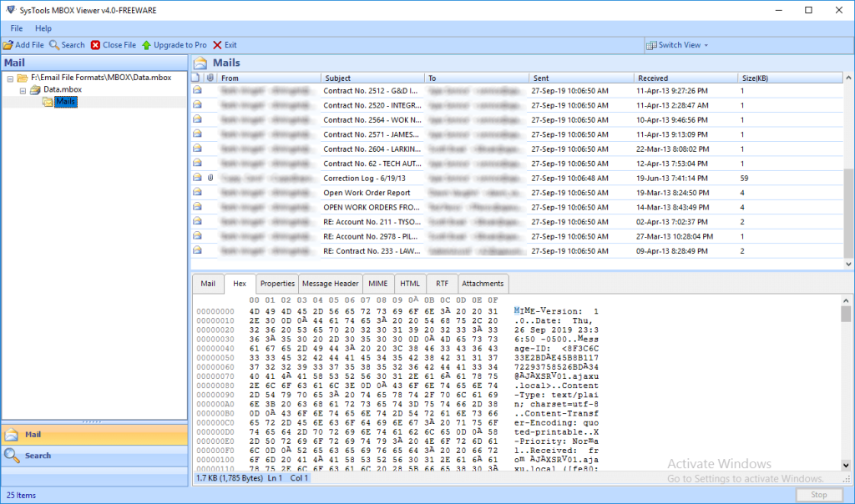This screenshot has width=855, height=504.
Task: Sort by the Size(KB) column header
Action: coord(790,78)
